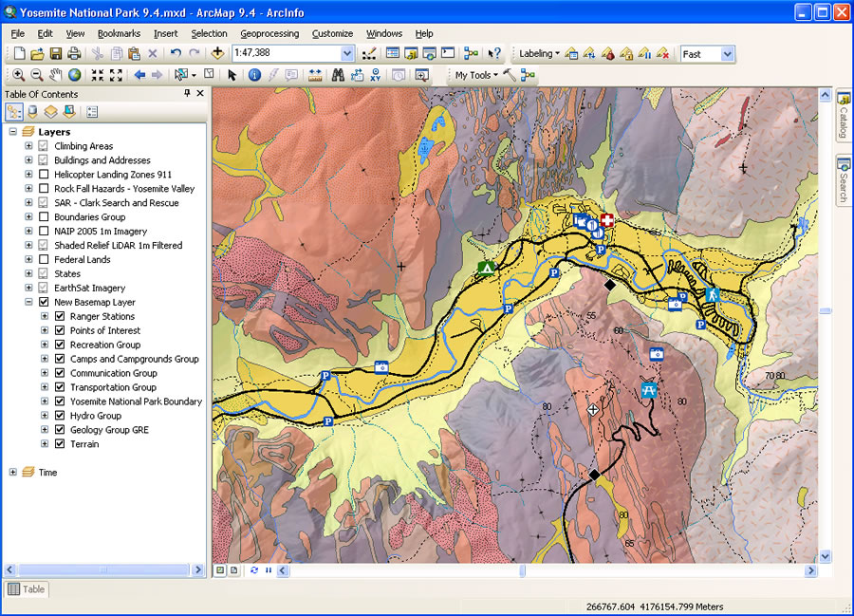Click the Table Of Contents Options icon

(92, 112)
